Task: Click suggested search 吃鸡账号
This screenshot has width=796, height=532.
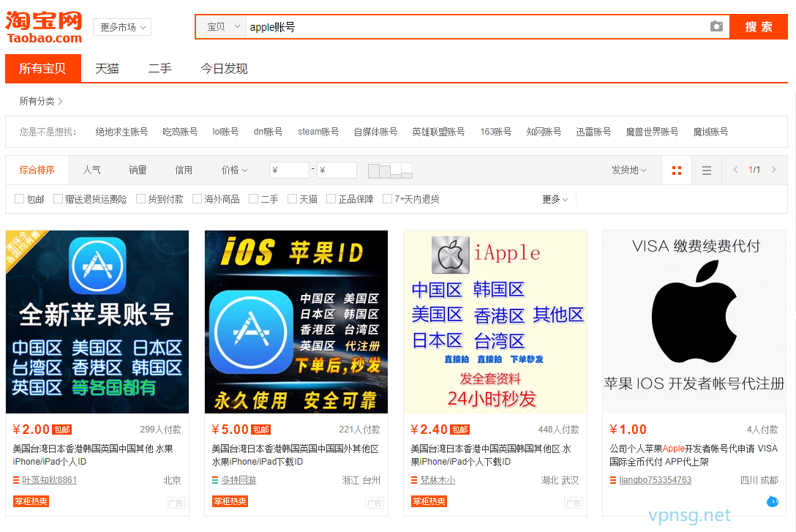Action: coord(180,132)
